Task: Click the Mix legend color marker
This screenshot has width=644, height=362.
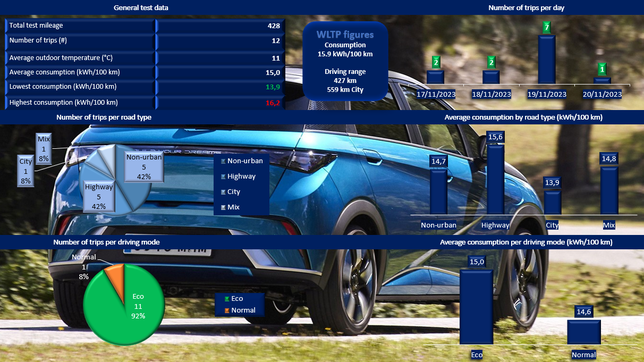Action: coord(224,207)
